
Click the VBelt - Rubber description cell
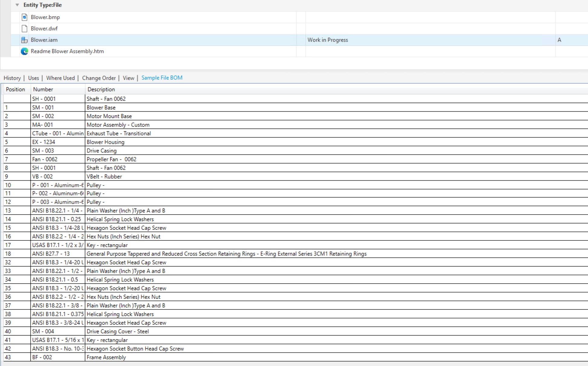point(104,176)
